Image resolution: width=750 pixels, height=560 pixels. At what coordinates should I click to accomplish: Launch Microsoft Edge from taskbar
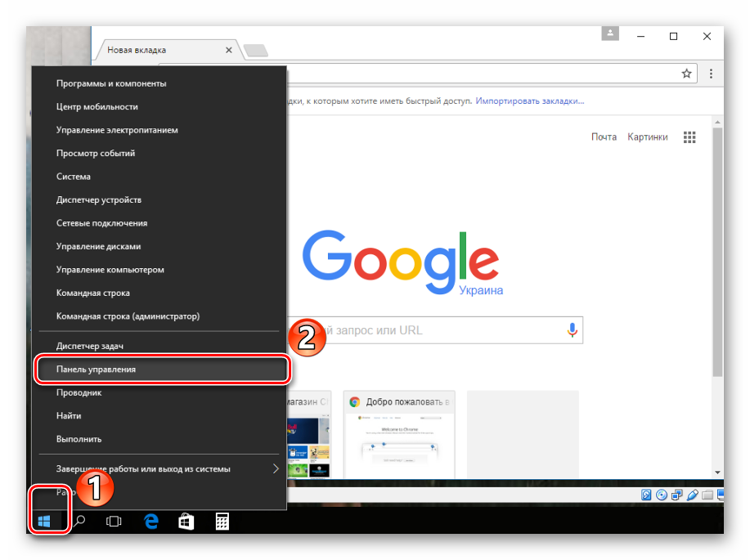(x=151, y=522)
